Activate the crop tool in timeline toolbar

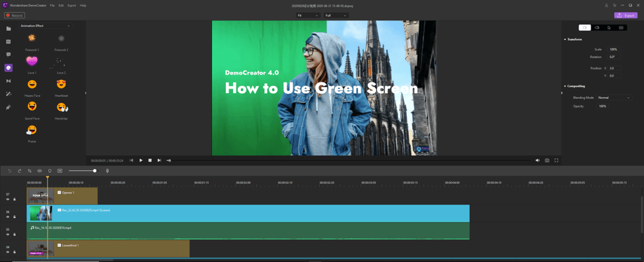[x=30, y=171]
